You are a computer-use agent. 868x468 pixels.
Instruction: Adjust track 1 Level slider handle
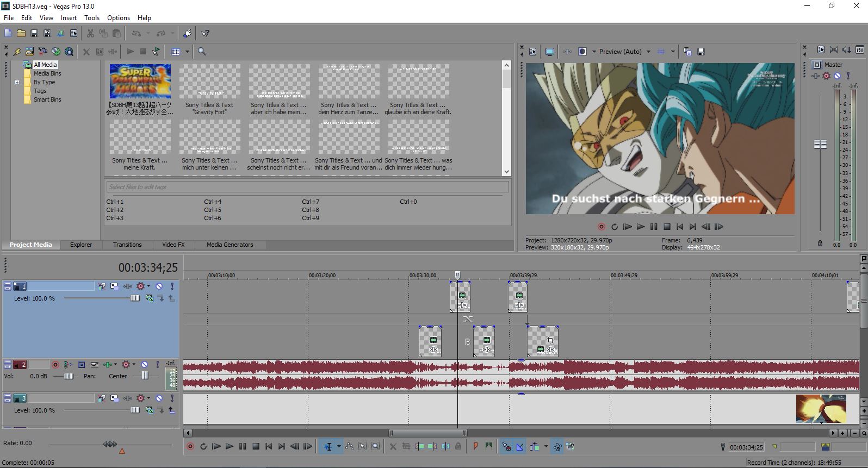pos(135,298)
